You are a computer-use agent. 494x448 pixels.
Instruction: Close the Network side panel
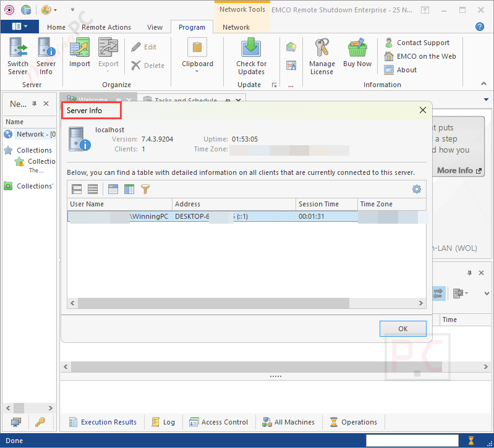pos(46,104)
